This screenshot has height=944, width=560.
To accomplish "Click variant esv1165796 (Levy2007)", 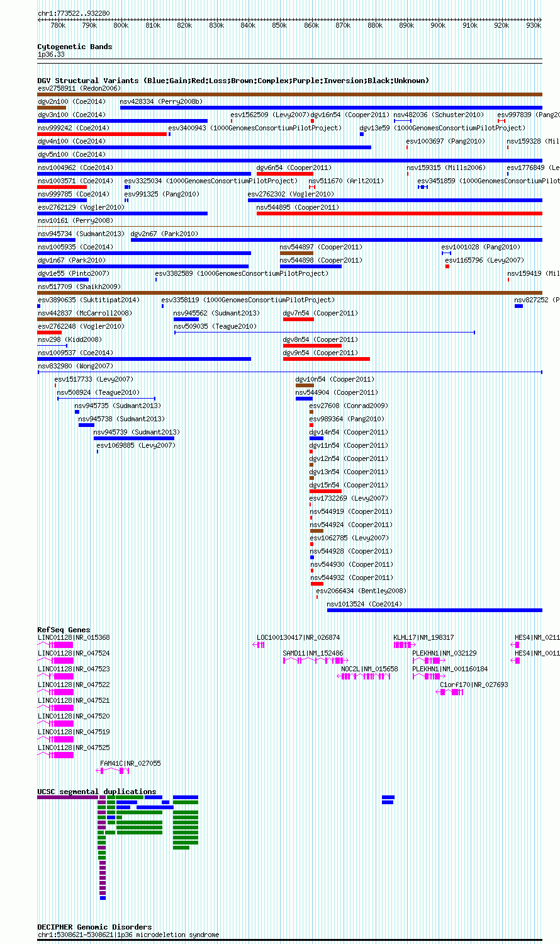I will 484,260.
